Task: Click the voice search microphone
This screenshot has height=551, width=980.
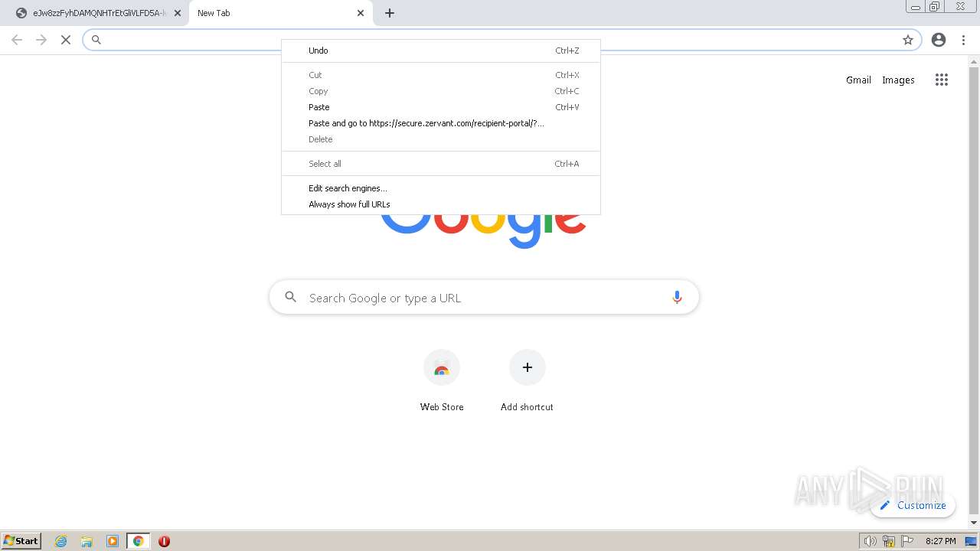Action: [677, 298]
